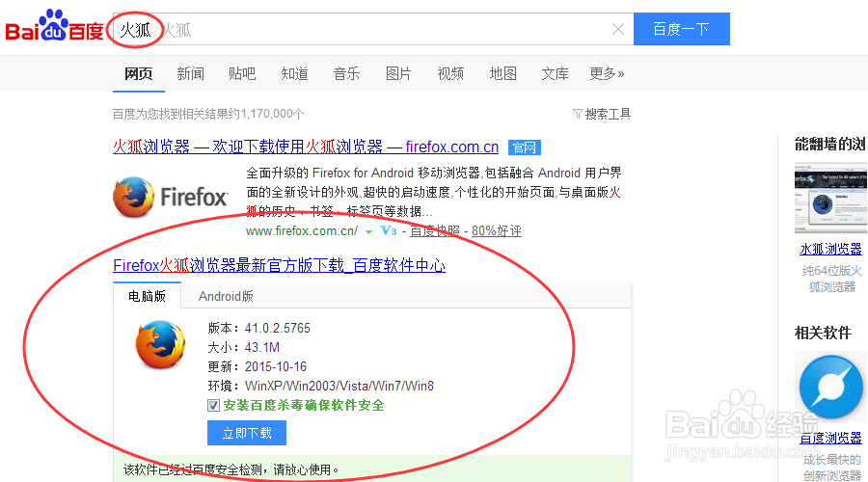The width and height of the screenshot is (868, 482).
Task: Switch to the 新闻 tab
Action: 190,73
